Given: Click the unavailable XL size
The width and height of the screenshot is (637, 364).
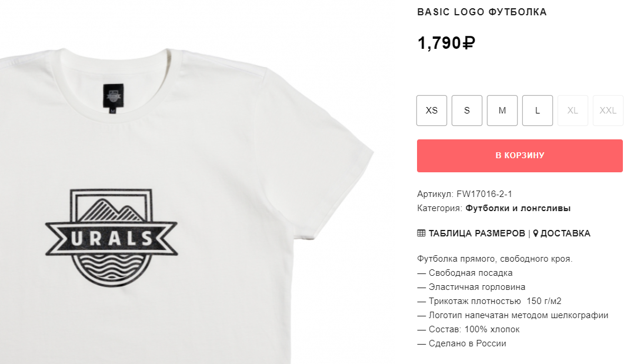Looking at the screenshot, I should pos(573,111).
